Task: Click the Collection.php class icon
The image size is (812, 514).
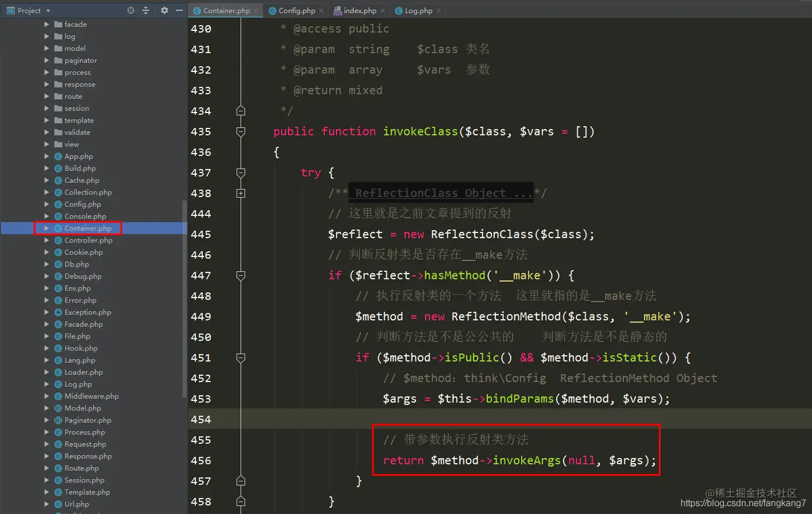Action: (x=58, y=192)
